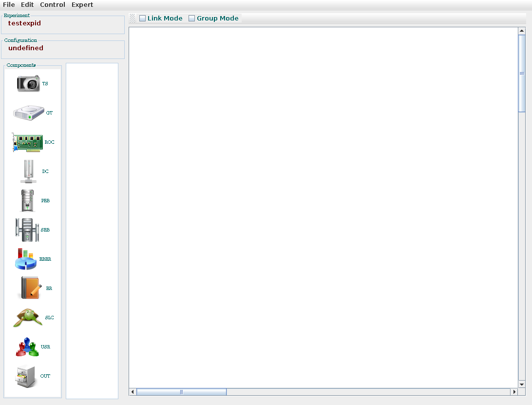The height and width of the screenshot is (405, 532).
Task: Open the File menu
Action: (8, 4)
